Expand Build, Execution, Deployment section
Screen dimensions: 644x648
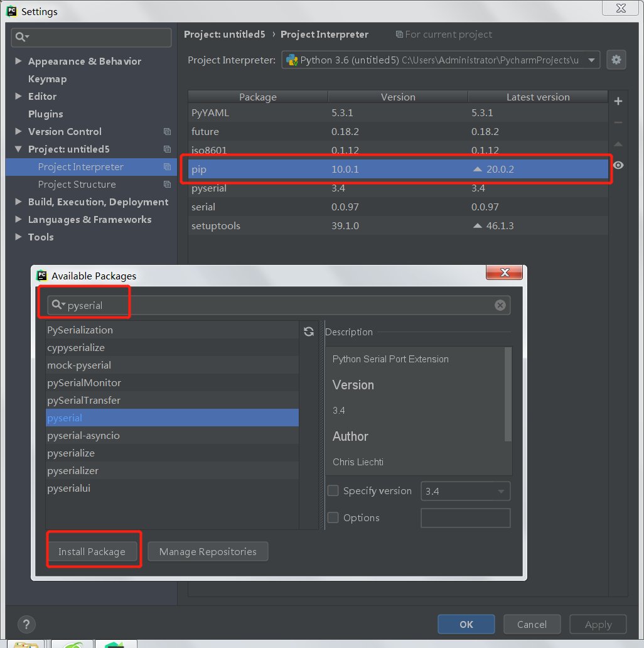(x=18, y=202)
